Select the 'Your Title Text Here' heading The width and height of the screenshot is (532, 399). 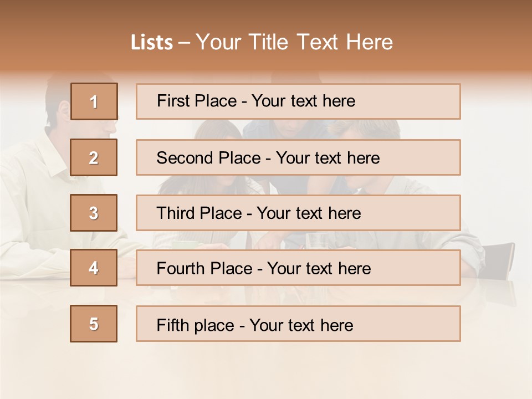294,43
